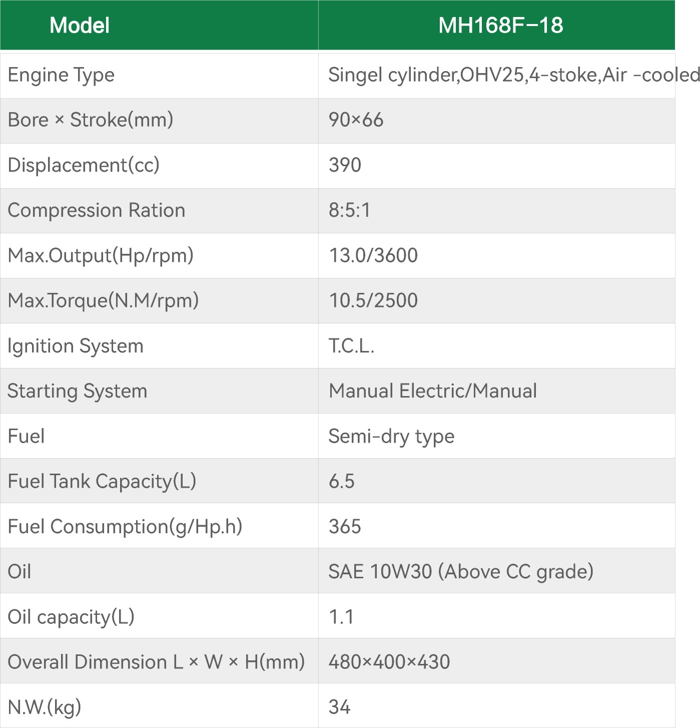Viewport: 700px width, 728px height.
Task: Select the Manual Electric/Manual starting value
Action: [433, 391]
